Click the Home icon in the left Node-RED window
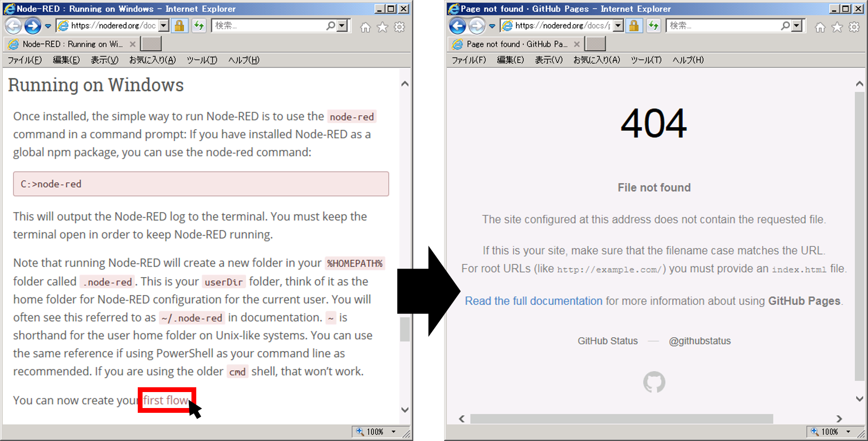 (365, 27)
